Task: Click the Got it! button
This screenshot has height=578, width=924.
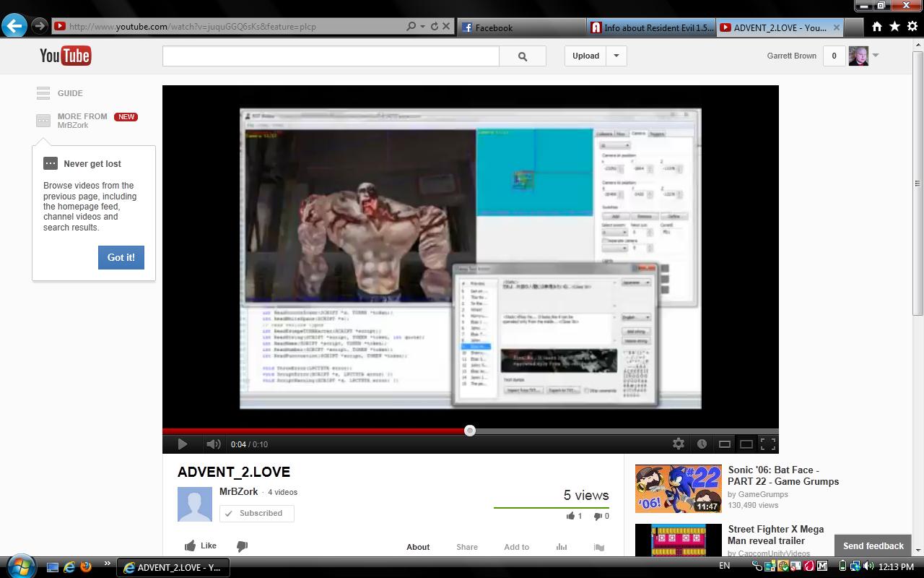Action: (121, 257)
